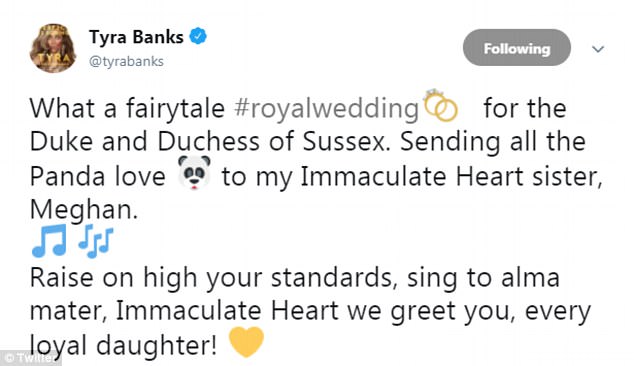634x366 pixels.
Task: Click the © Twitter watermark label
Action: pos(30,358)
